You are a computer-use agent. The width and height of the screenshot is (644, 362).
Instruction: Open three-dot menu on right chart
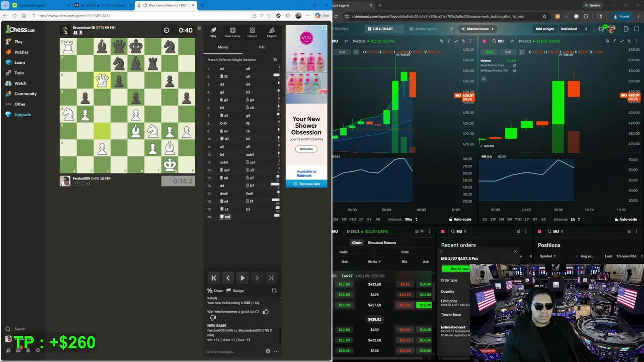tap(636, 41)
